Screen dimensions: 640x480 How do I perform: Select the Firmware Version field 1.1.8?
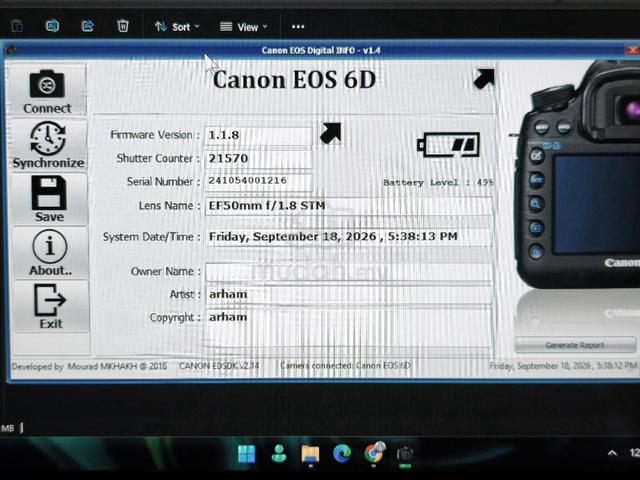[258, 135]
